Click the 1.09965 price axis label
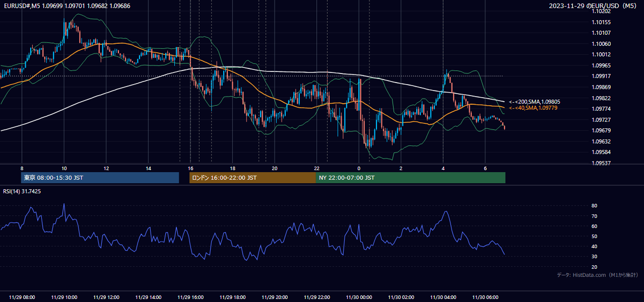The image size is (644, 302). [601, 65]
